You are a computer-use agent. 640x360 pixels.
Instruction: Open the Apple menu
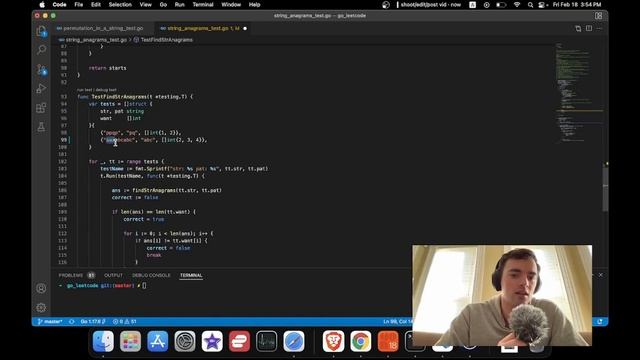click(42, 4)
